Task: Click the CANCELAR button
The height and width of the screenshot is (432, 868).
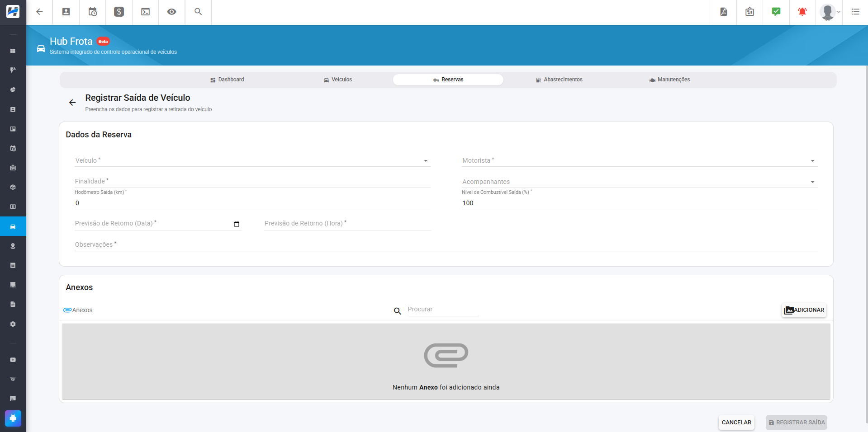Action: pos(736,423)
